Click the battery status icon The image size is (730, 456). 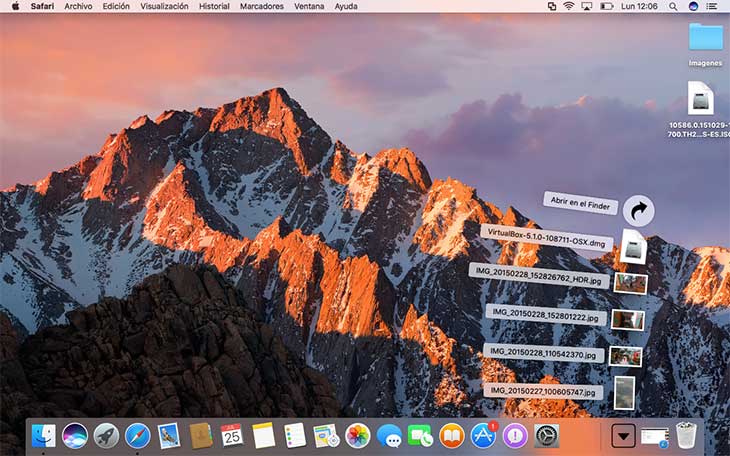[x=607, y=6]
